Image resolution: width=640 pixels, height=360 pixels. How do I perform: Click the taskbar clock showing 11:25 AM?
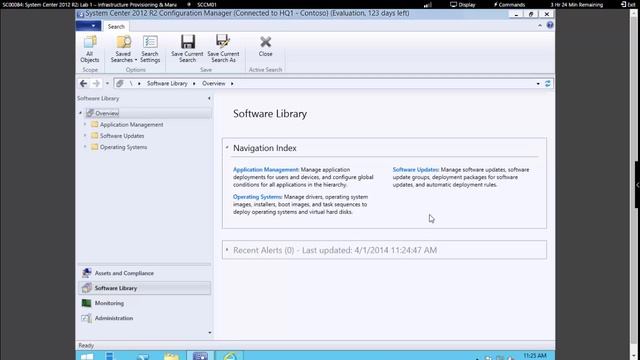[535, 356]
